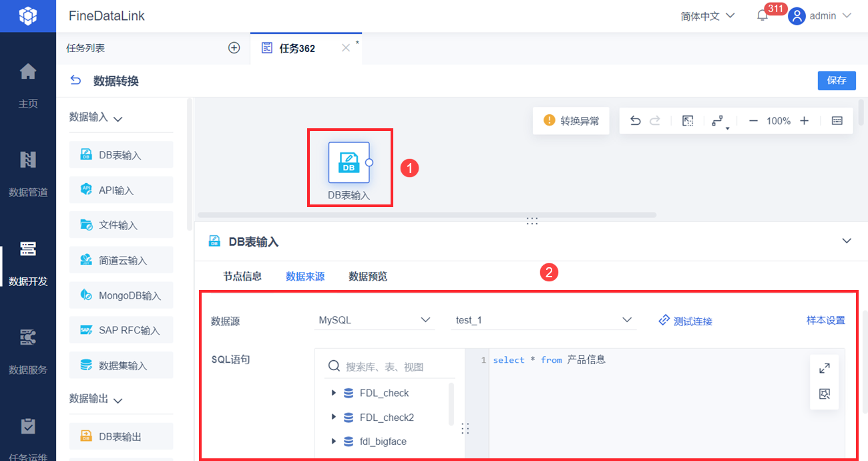Expand the FDL_check2 database node
Viewport: 868px width, 461px height.
point(333,418)
